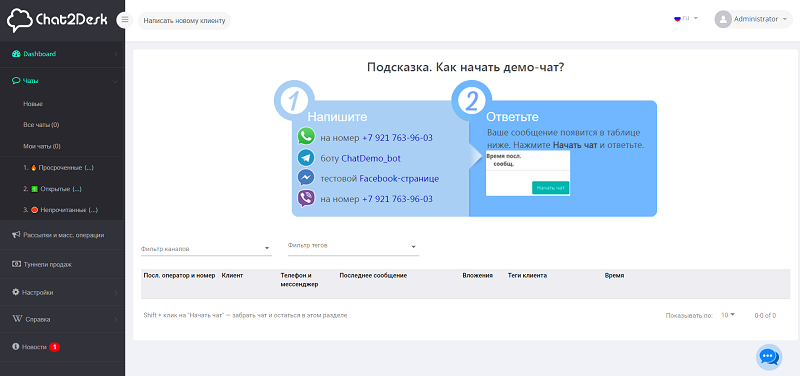This screenshot has height=376, width=800.
Task: Change the Показывать по rows count dropdown
Action: click(728, 315)
